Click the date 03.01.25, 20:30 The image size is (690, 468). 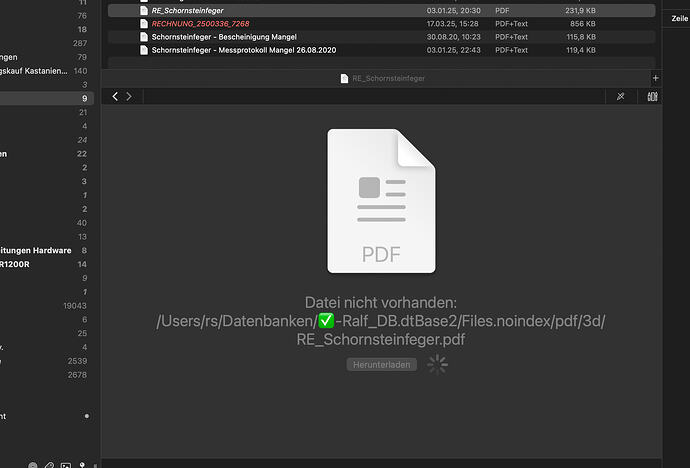[x=453, y=11]
